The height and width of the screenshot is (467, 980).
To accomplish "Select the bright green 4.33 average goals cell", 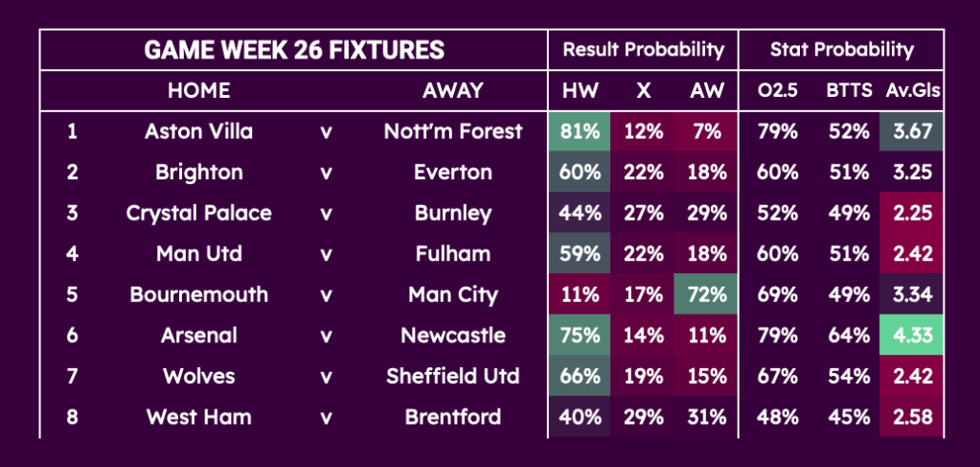I will click(912, 336).
